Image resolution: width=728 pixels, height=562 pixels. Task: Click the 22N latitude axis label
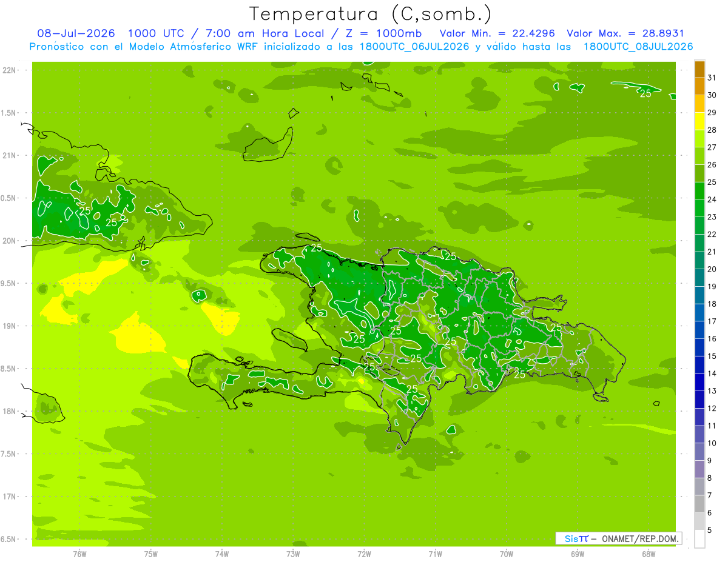click(x=9, y=70)
